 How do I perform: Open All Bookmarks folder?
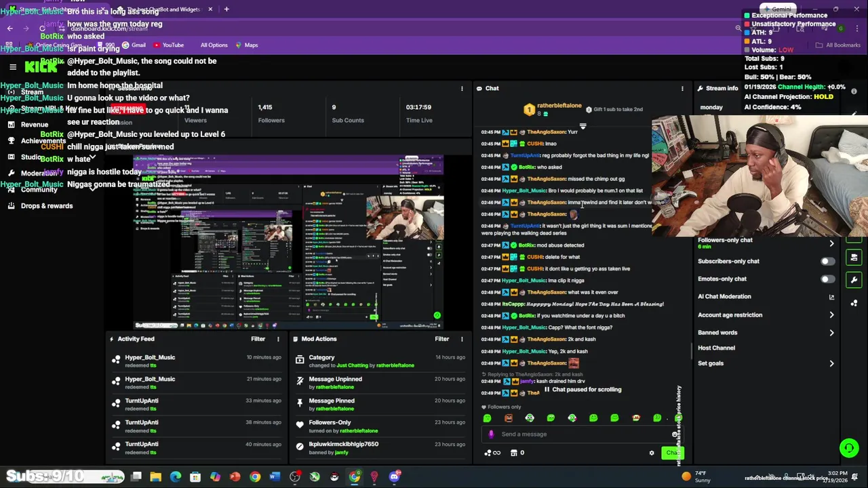pos(838,45)
